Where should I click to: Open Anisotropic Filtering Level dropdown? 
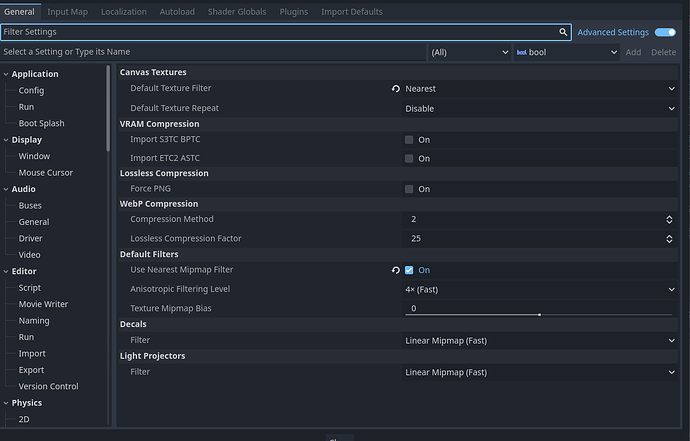[540, 290]
